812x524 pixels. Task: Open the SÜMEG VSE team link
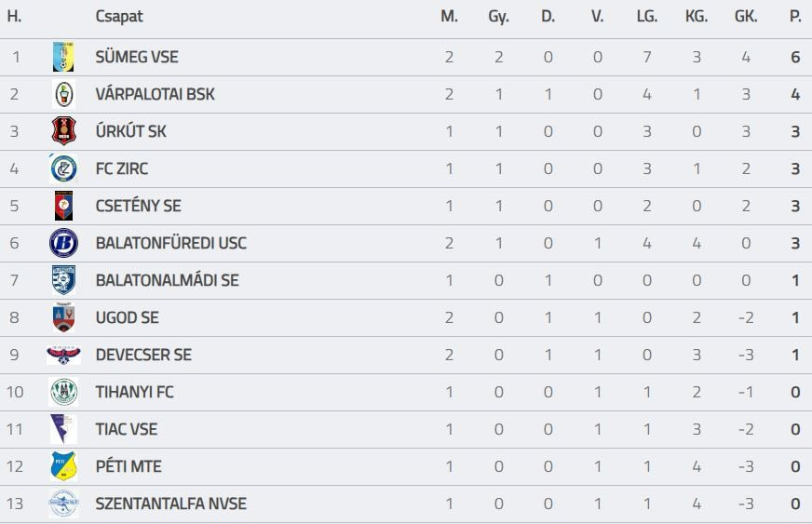coord(137,57)
